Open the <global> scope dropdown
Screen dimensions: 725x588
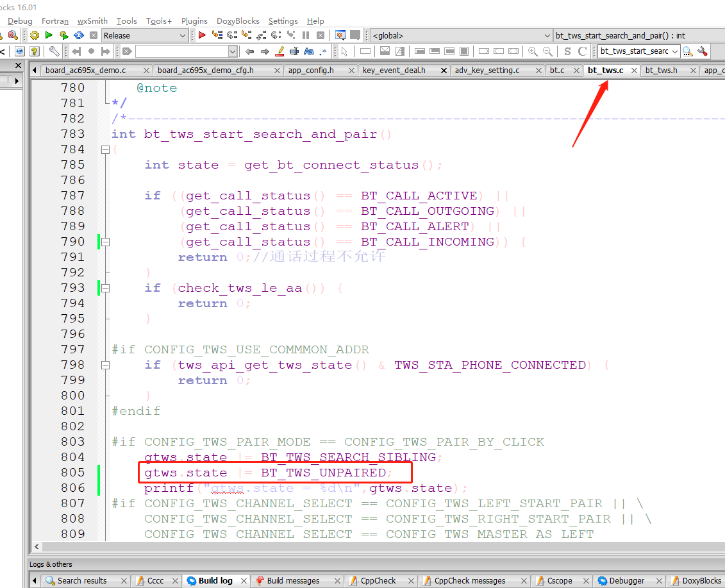pyautogui.click(x=547, y=36)
